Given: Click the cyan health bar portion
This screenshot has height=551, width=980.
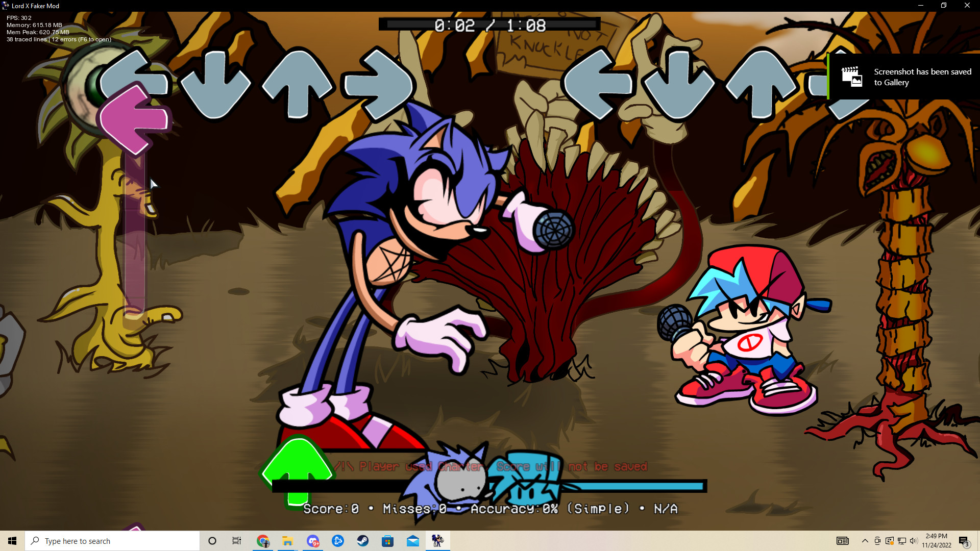Looking at the screenshot, I should tap(633, 486).
